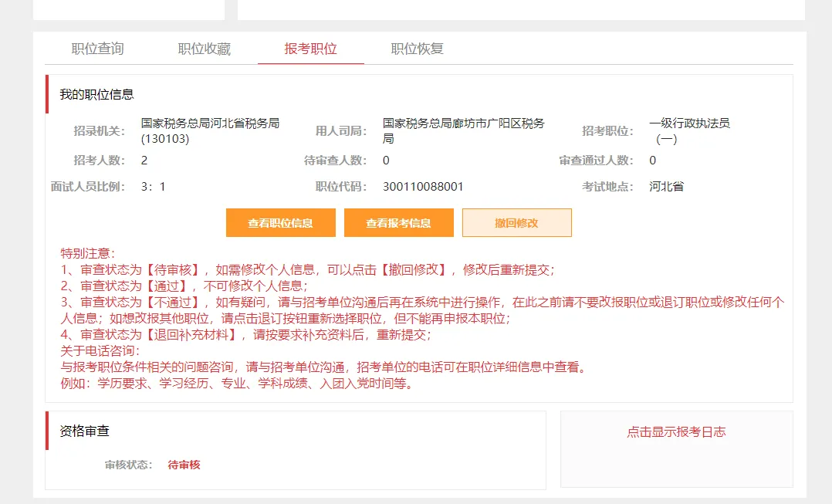832x504 pixels.
Task: Click the 河北省 exam location value
Action: coord(667,187)
